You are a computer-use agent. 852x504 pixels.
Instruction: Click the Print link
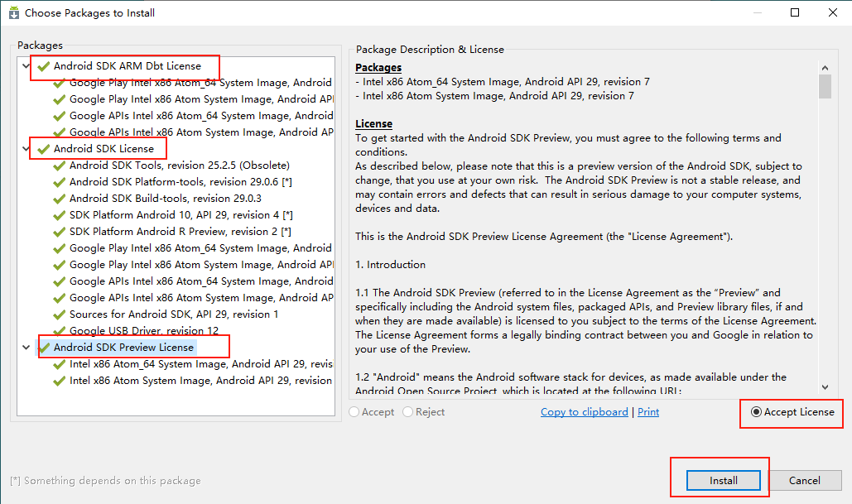coord(648,412)
